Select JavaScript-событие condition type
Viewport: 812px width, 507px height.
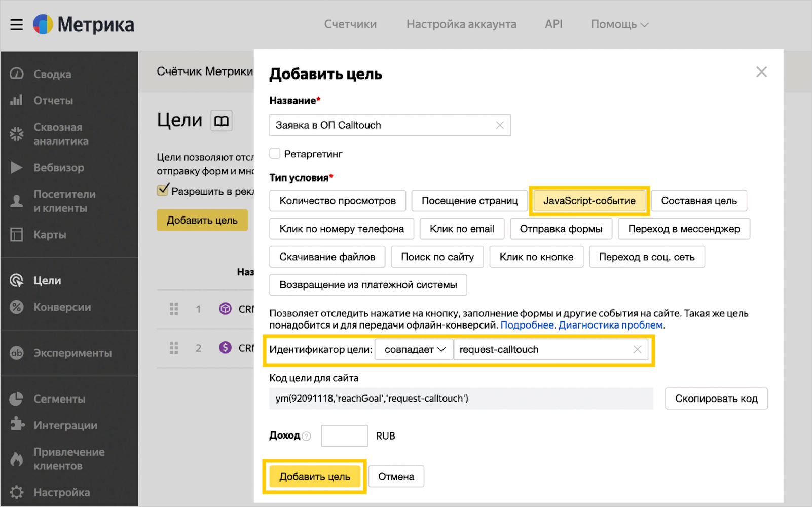pyautogui.click(x=589, y=201)
